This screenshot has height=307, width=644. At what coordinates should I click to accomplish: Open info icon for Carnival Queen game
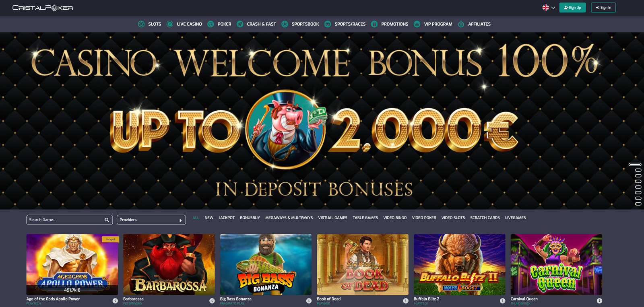coord(599,301)
